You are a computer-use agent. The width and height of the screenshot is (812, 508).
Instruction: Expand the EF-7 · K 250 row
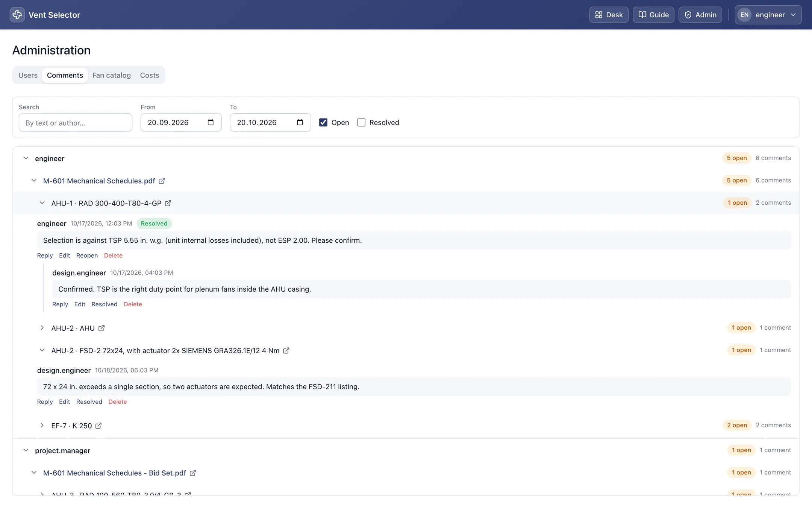(x=42, y=425)
